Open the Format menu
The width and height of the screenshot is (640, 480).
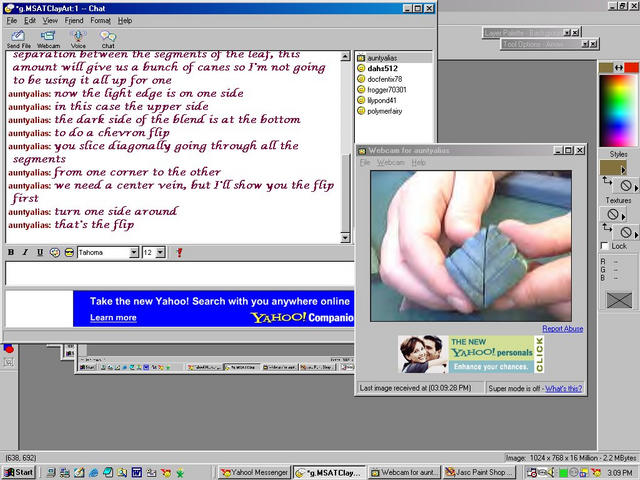pos(100,21)
